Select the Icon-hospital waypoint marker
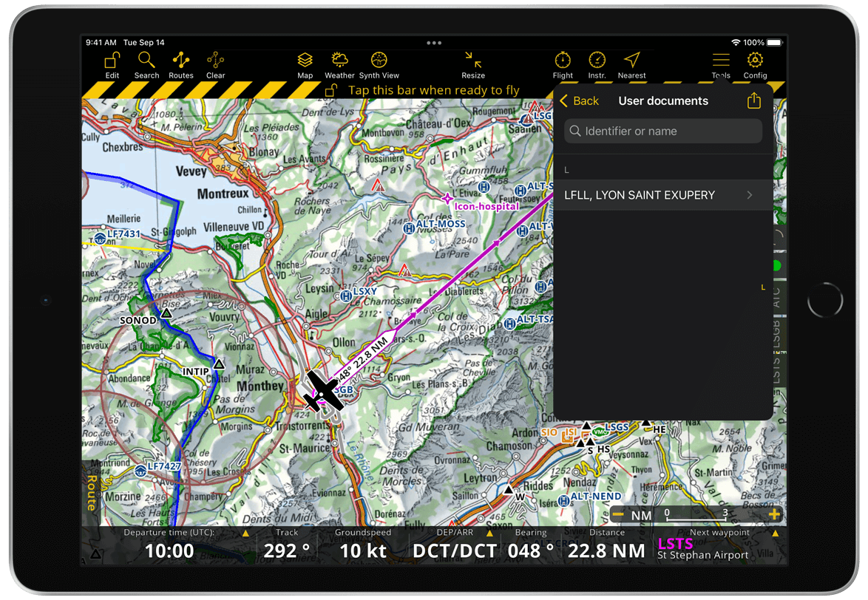Viewport: 868px width, 600px height. click(447, 199)
